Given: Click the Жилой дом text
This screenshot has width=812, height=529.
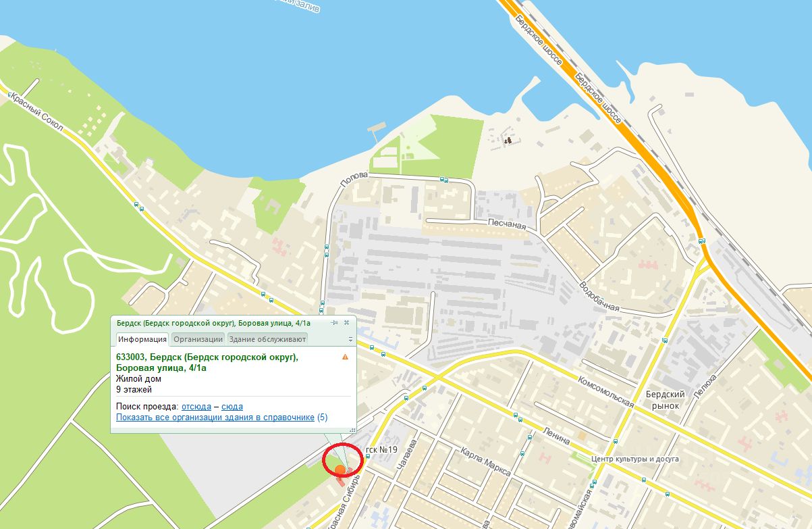Looking at the screenshot, I should 138,379.
